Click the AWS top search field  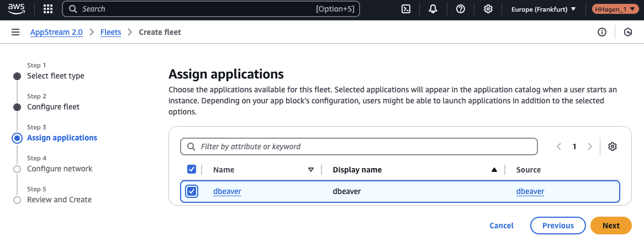tap(210, 9)
